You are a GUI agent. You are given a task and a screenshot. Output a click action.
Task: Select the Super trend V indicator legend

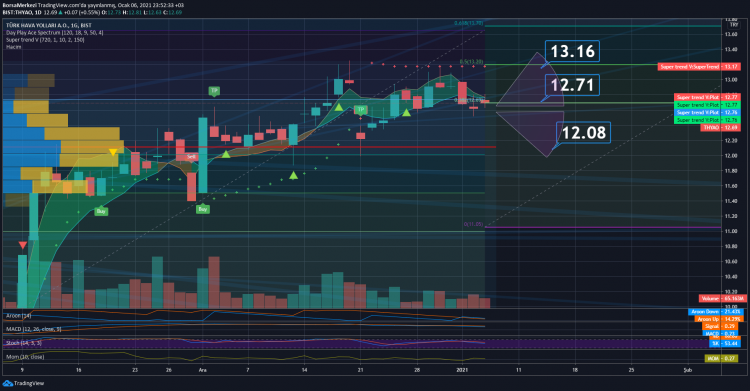(x=45, y=40)
